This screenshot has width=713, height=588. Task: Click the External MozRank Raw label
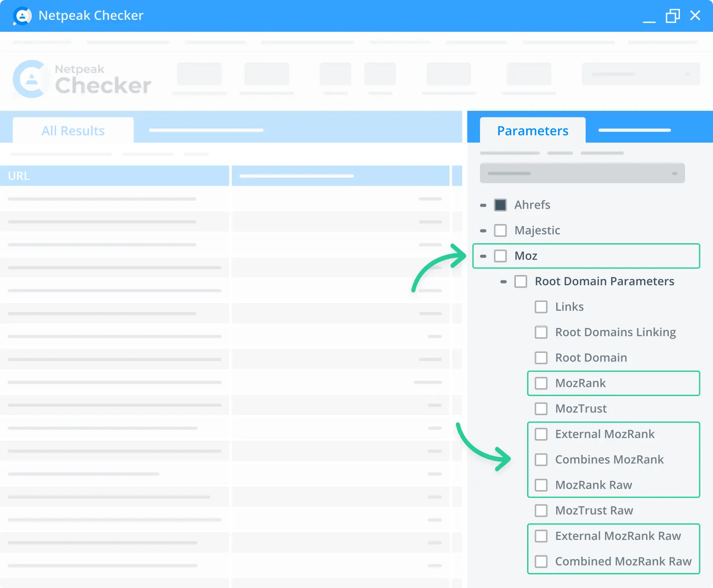[x=618, y=536]
